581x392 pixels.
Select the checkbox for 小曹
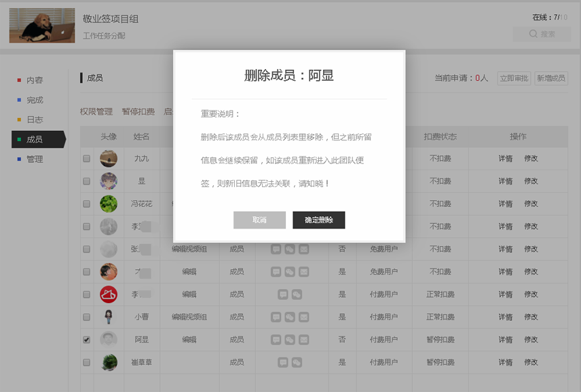coord(87,317)
